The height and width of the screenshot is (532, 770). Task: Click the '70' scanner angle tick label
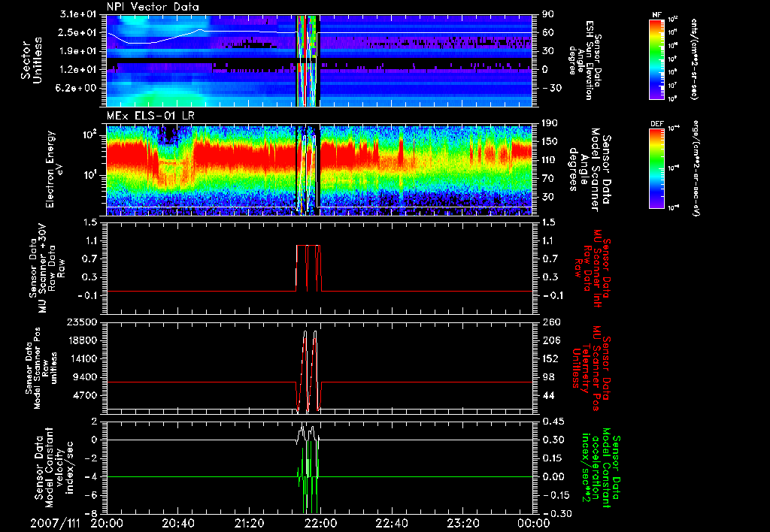(x=547, y=178)
